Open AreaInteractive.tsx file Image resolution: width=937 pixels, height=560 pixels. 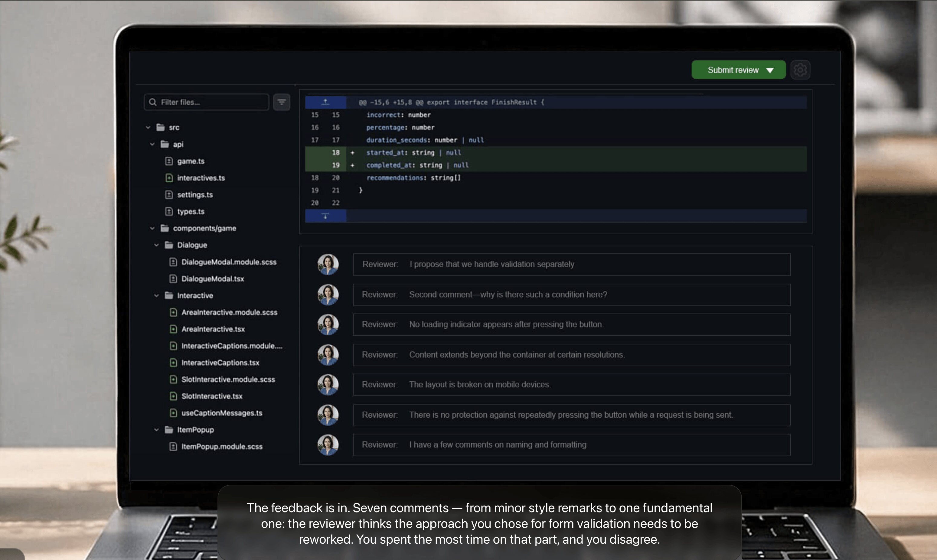207,329
